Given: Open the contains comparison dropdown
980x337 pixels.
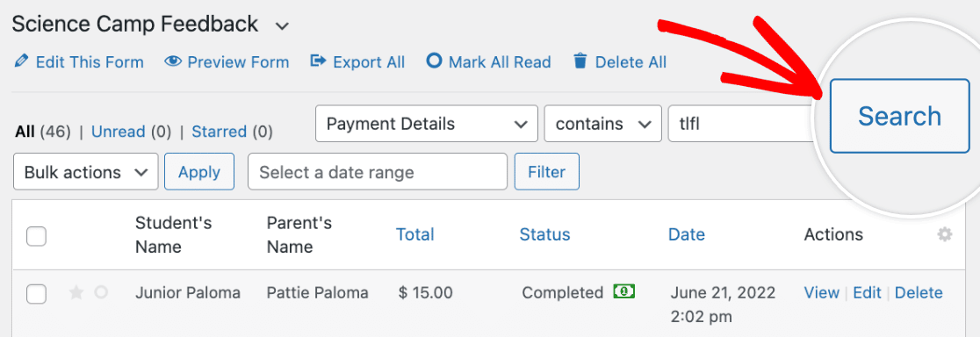Looking at the screenshot, I should 603,124.
